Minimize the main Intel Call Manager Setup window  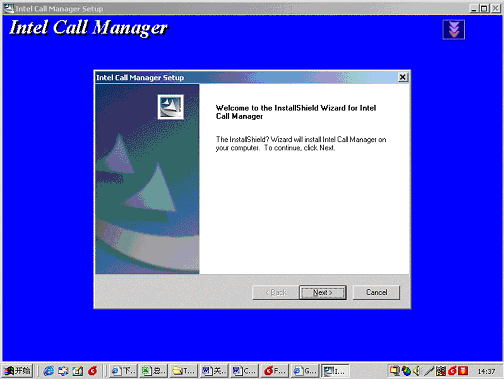[x=474, y=8]
